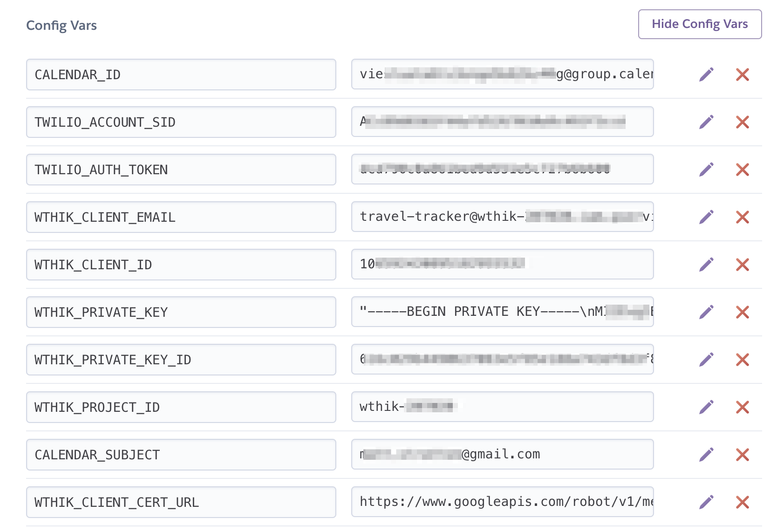Delete the WTHIK_CLIENT_CERT_URL config var
777x532 pixels.
tap(743, 502)
